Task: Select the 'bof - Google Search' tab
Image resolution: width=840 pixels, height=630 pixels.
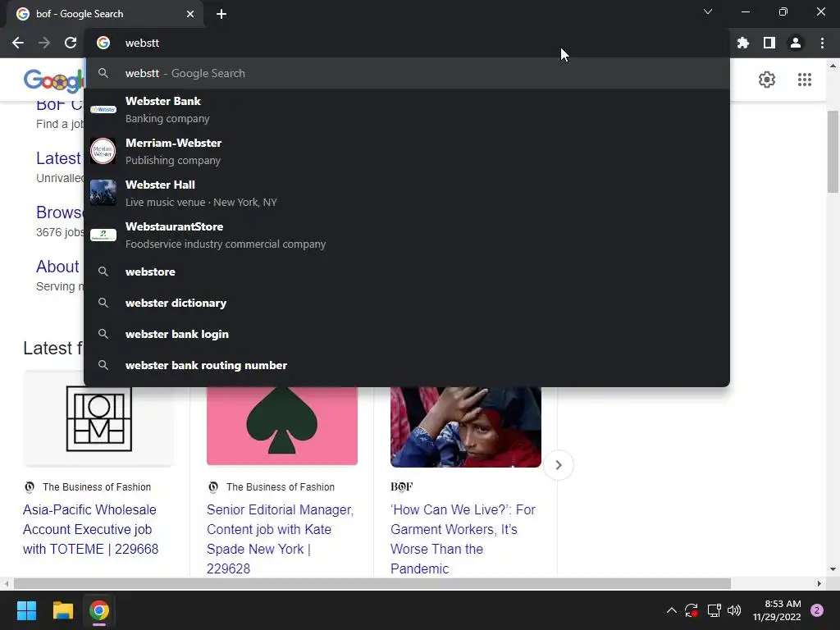Action: coord(105,14)
